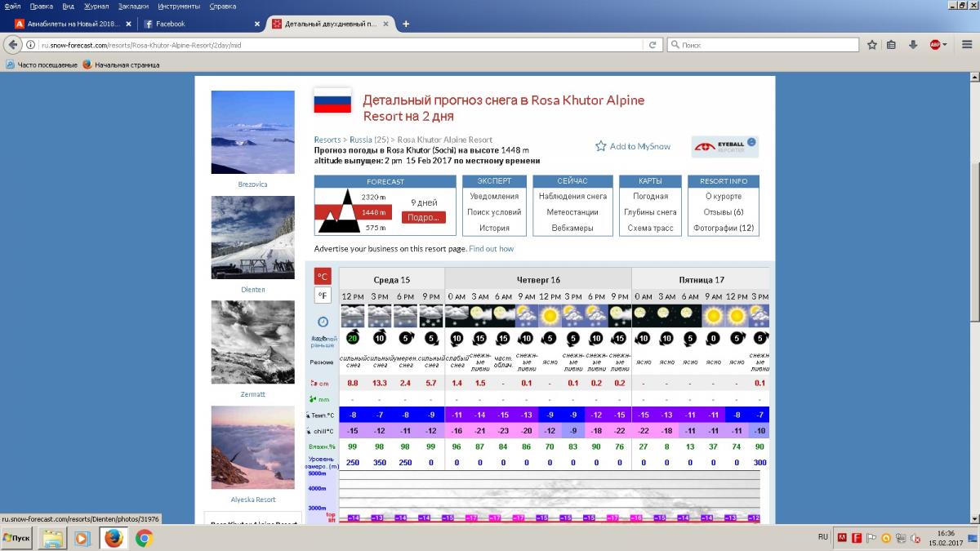Click the Russian flag icon
The width and height of the screenshot is (980, 551).
click(x=332, y=101)
